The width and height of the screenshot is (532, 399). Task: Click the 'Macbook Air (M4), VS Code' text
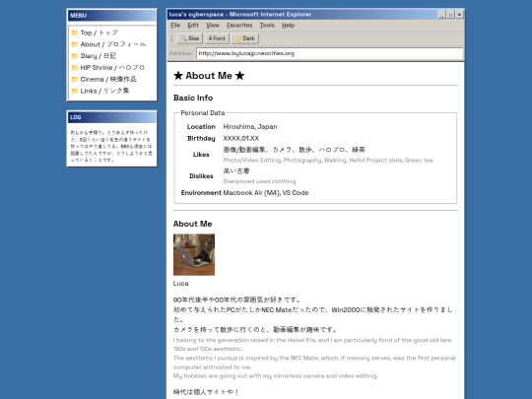click(266, 193)
